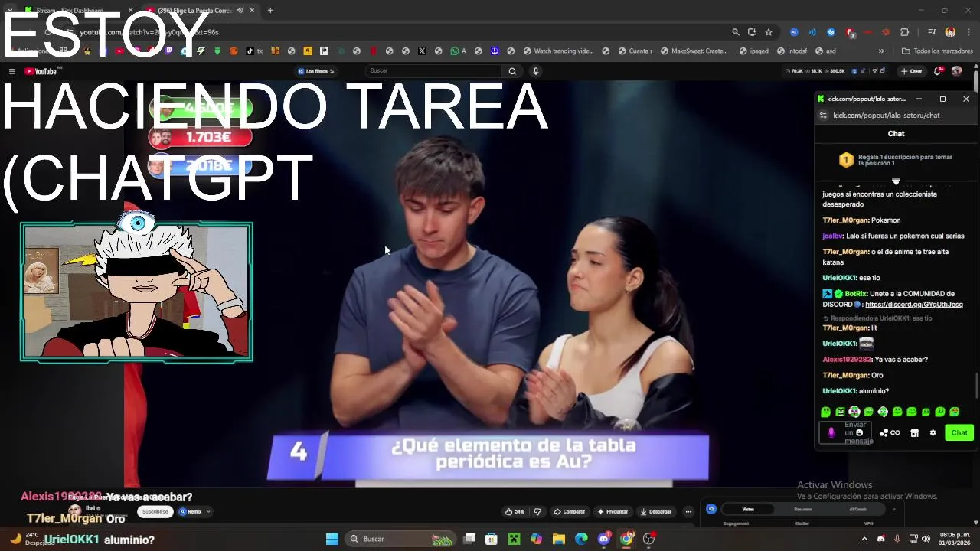Image resolution: width=980 pixels, height=551 pixels.
Task: Select Resumen tab in extension panel
Action: point(803,509)
